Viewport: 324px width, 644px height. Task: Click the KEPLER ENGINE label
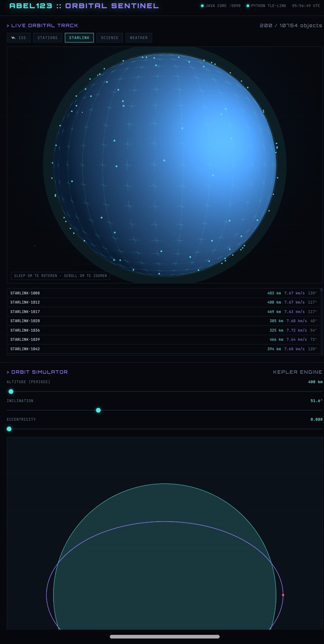coord(297,372)
